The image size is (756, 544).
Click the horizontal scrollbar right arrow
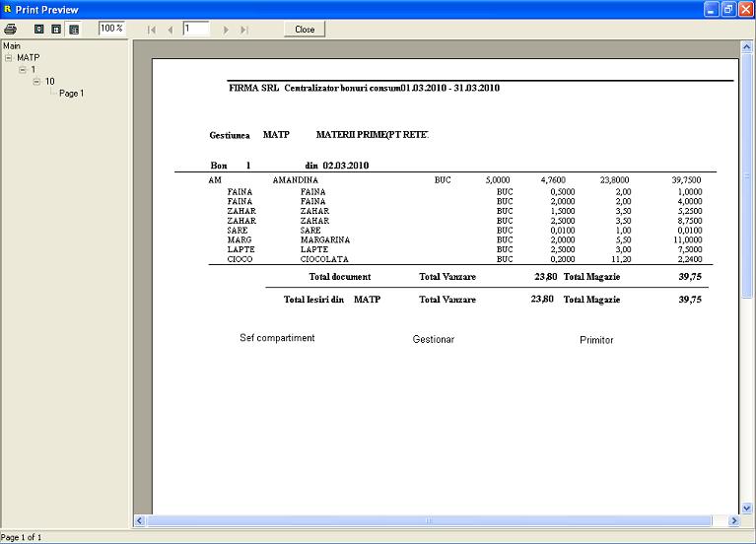click(x=733, y=520)
